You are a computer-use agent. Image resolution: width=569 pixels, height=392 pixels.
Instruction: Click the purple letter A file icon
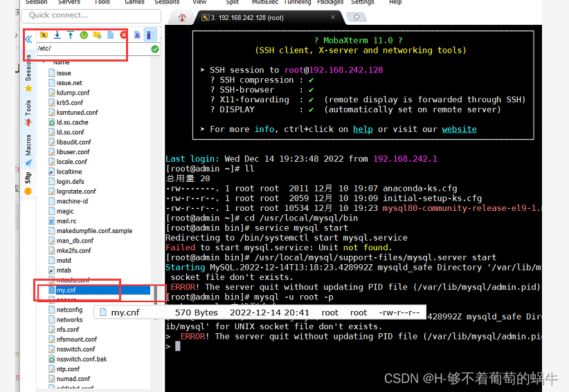point(137,35)
